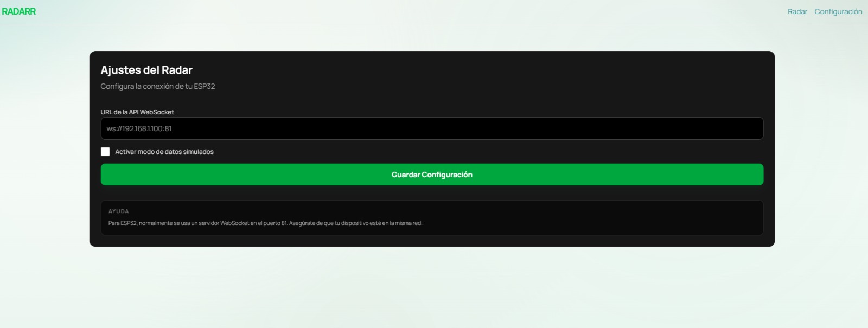
Task: Open the Configuración nav link
Action: tap(838, 11)
